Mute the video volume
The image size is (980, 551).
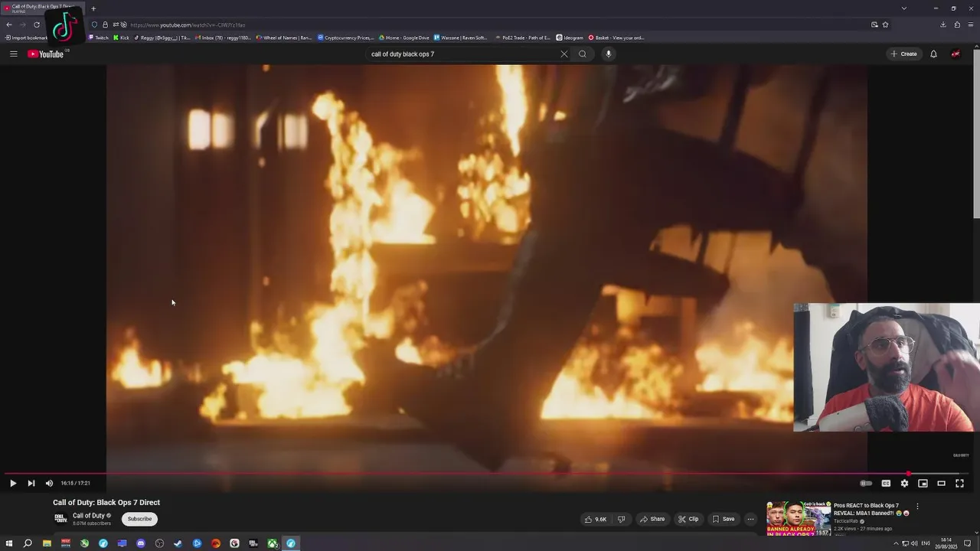click(x=50, y=483)
